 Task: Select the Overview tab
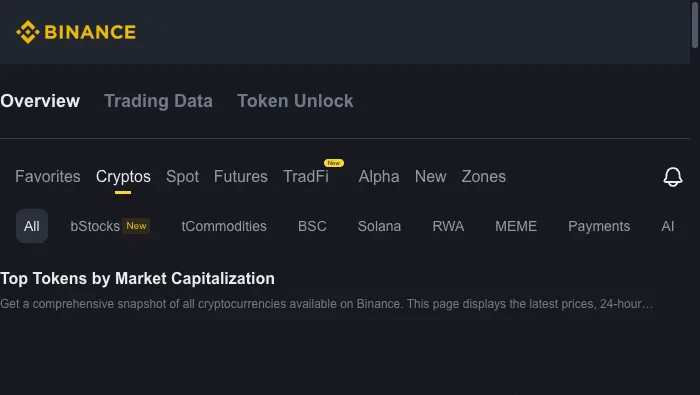coord(40,101)
